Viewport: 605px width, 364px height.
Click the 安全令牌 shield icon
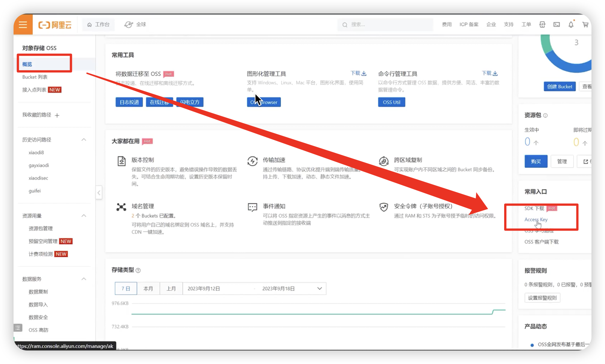[384, 207]
